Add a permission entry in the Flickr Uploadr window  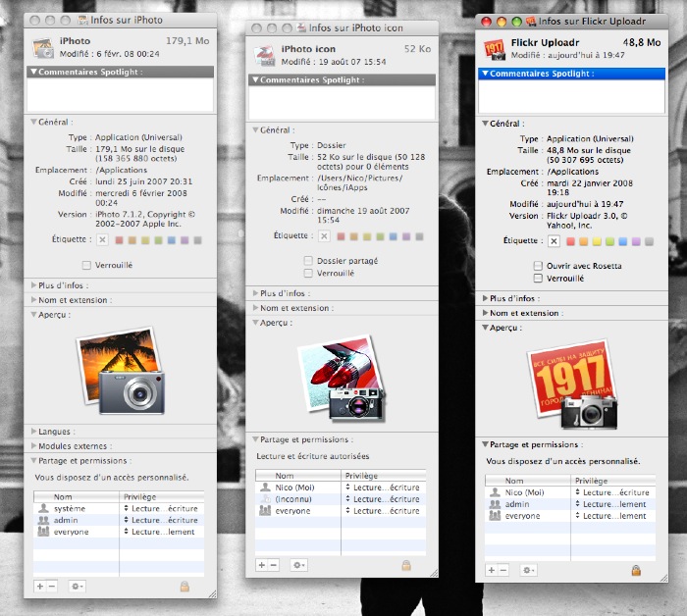(491, 570)
